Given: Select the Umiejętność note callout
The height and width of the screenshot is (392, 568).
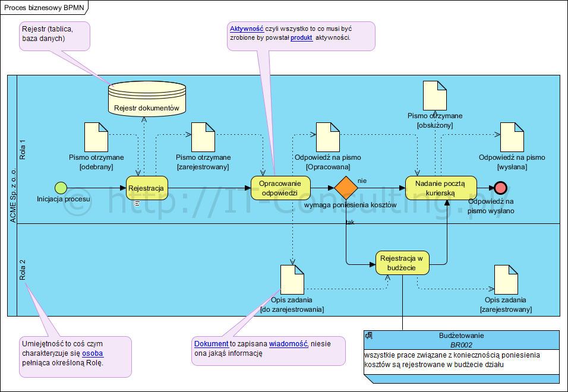Looking at the screenshot, I should point(75,357).
